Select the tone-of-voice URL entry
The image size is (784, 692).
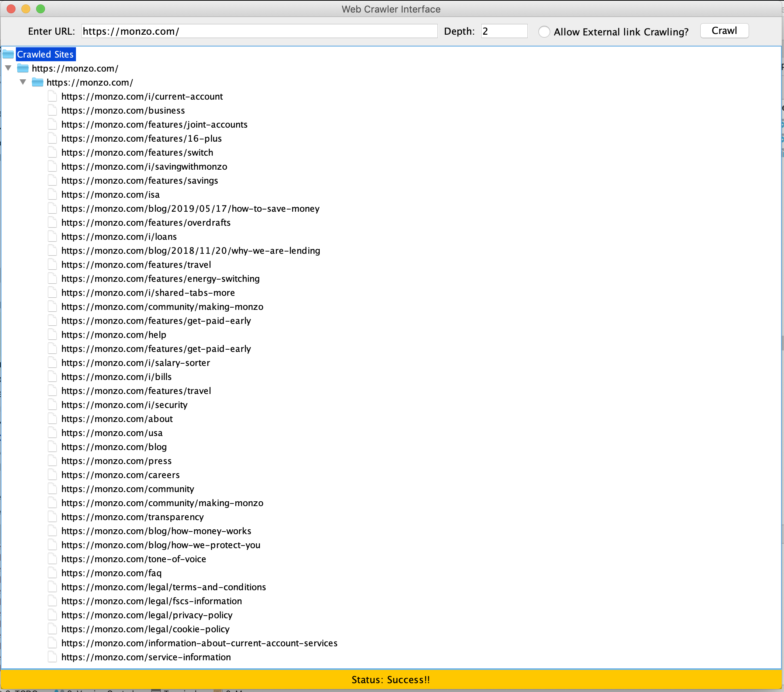click(133, 559)
